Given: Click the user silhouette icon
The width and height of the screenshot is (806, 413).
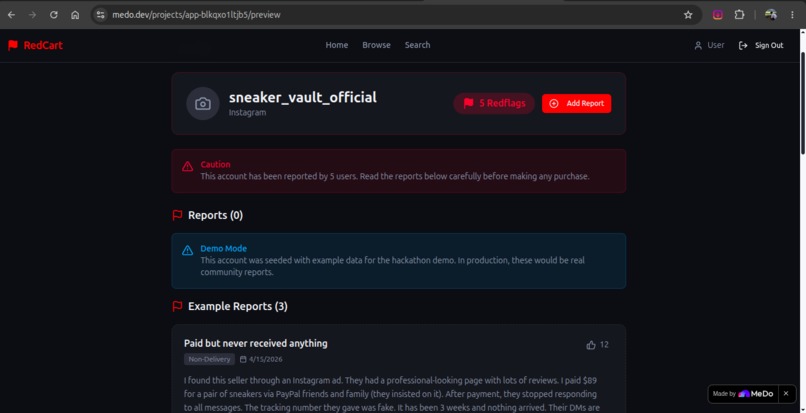Looking at the screenshot, I should coord(698,45).
